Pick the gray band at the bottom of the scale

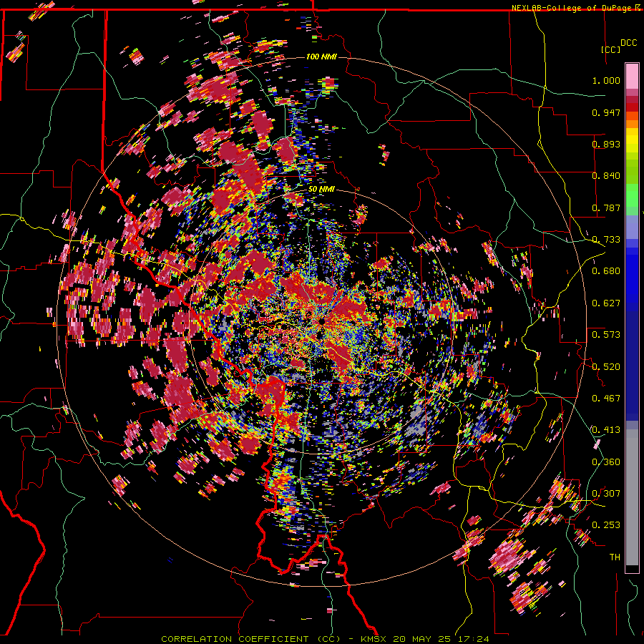[x=632, y=497]
